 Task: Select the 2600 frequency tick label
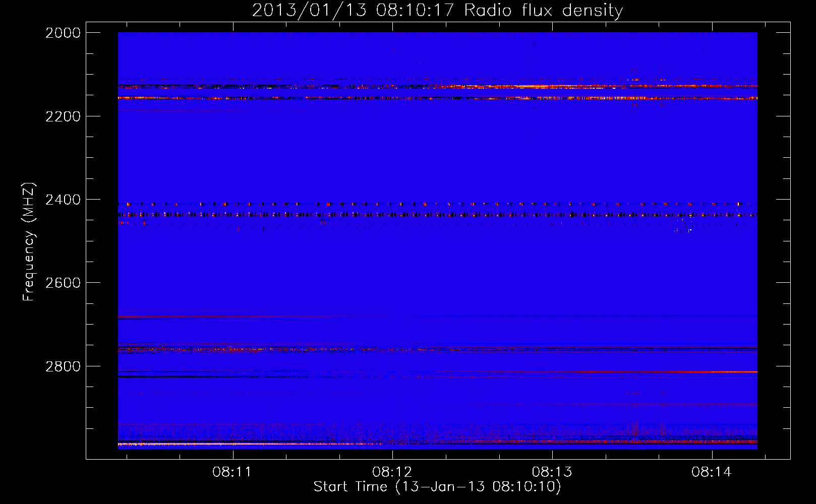click(63, 283)
